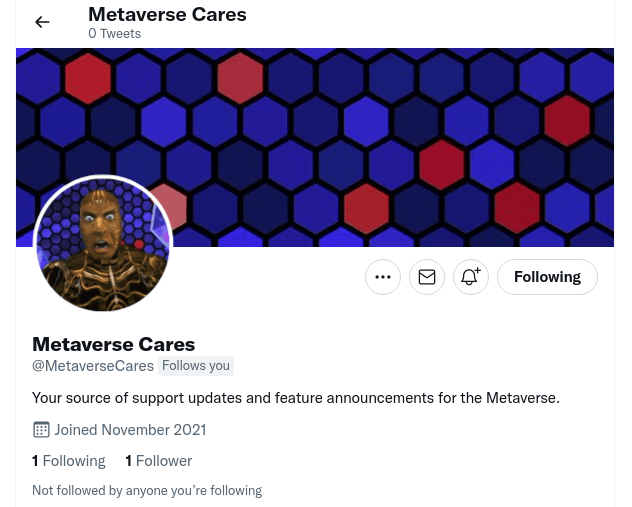
Task: Open the 1 Follower list
Action: [x=158, y=461]
